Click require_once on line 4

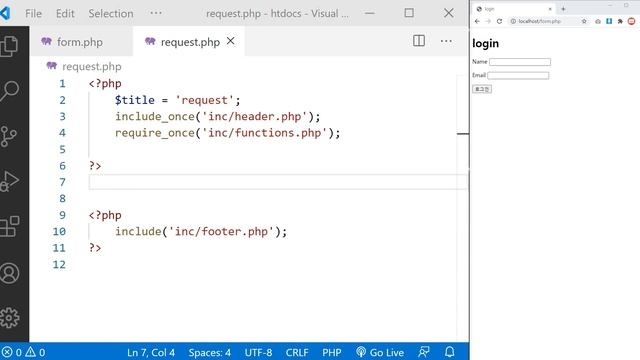pyautogui.click(x=155, y=133)
